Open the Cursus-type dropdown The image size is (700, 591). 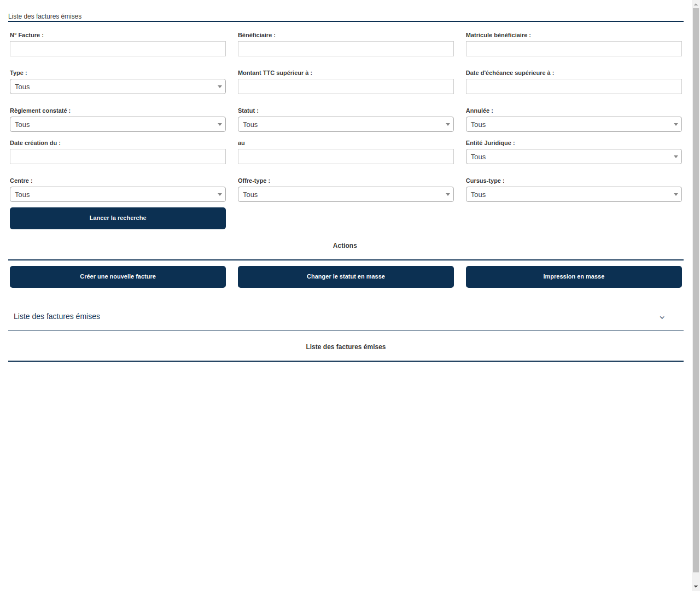[x=573, y=194]
